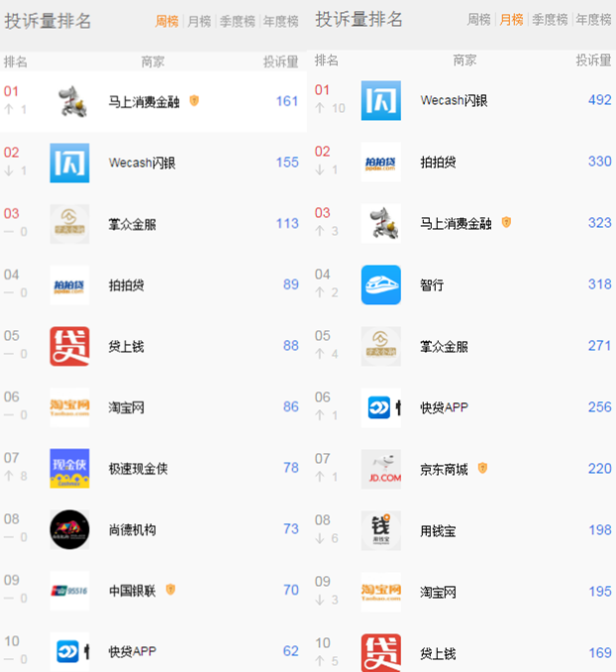Click complaint count 62
This screenshot has height=672, width=616.
291,651
